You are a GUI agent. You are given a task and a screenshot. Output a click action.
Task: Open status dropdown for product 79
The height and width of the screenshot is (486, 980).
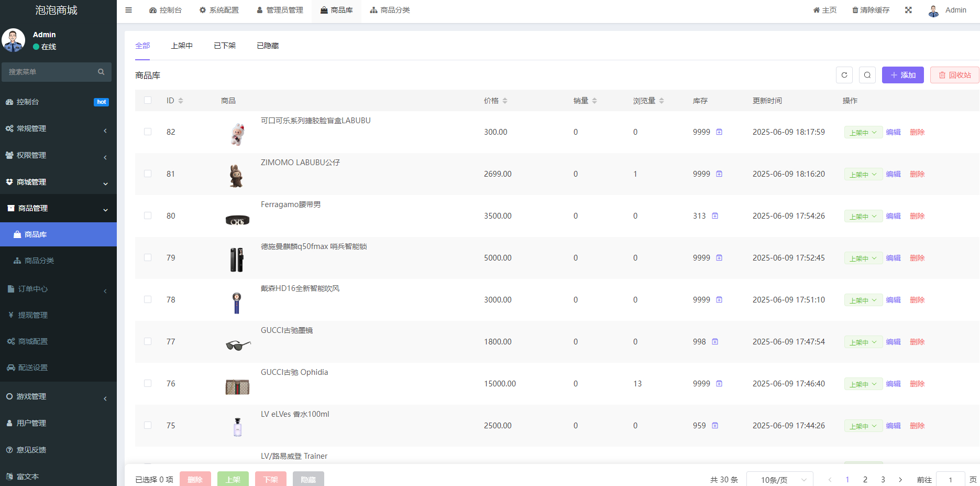(863, 258)
